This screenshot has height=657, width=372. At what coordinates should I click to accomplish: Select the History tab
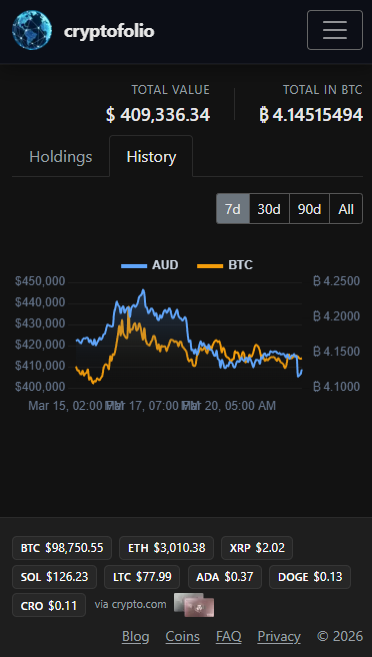[151, 157]
